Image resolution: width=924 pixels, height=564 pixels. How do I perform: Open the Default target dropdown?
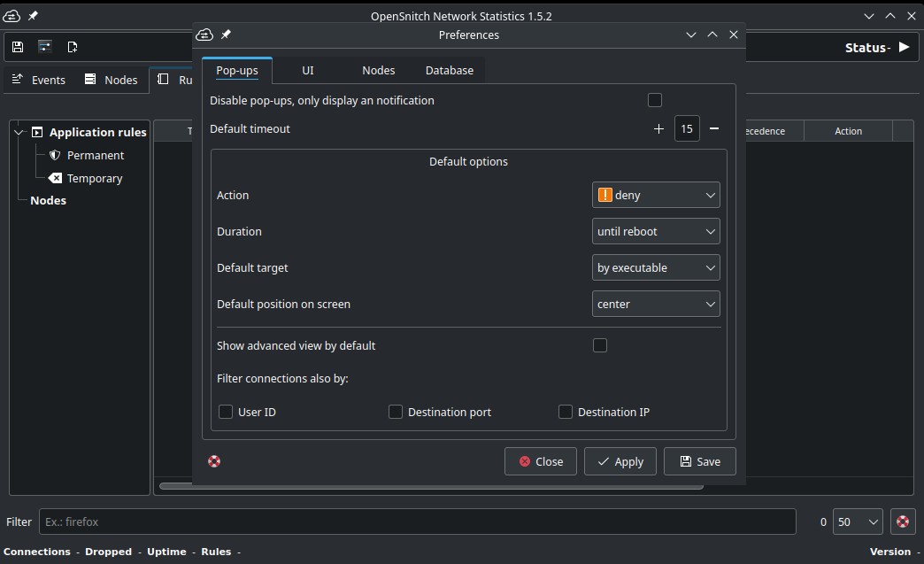point(656,267)
